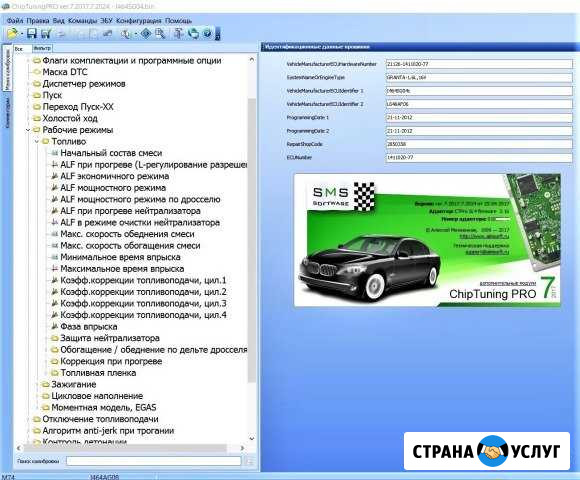The image size is (580, 480).
Task: Click the calibration search input field
Action: 154,461
